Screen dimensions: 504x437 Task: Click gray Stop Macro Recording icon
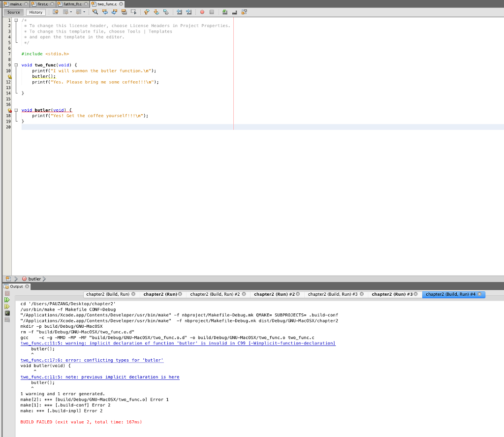212,12
